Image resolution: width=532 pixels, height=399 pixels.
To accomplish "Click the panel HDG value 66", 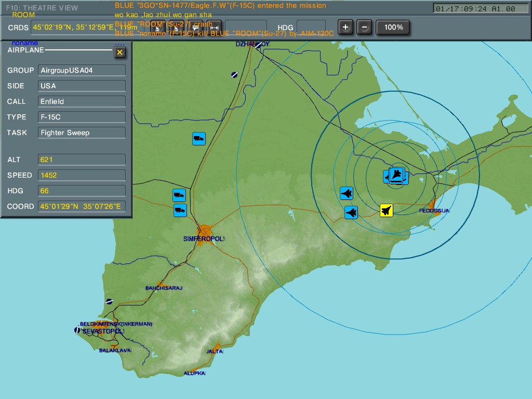I will point(82,191).
